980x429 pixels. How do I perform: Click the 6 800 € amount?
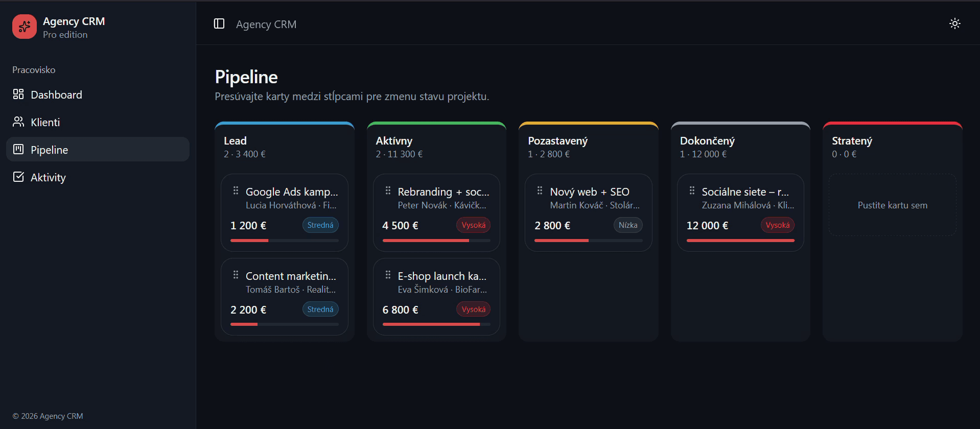(401, 310)
